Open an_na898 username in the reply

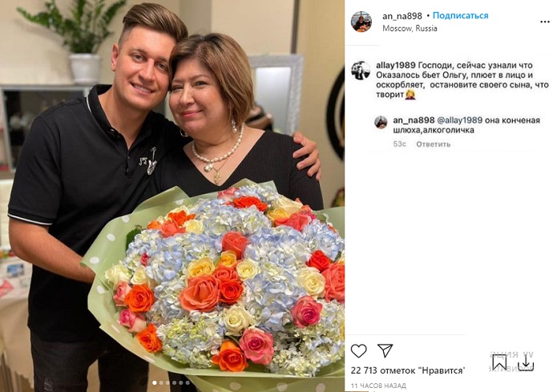(x=414, y=120)
